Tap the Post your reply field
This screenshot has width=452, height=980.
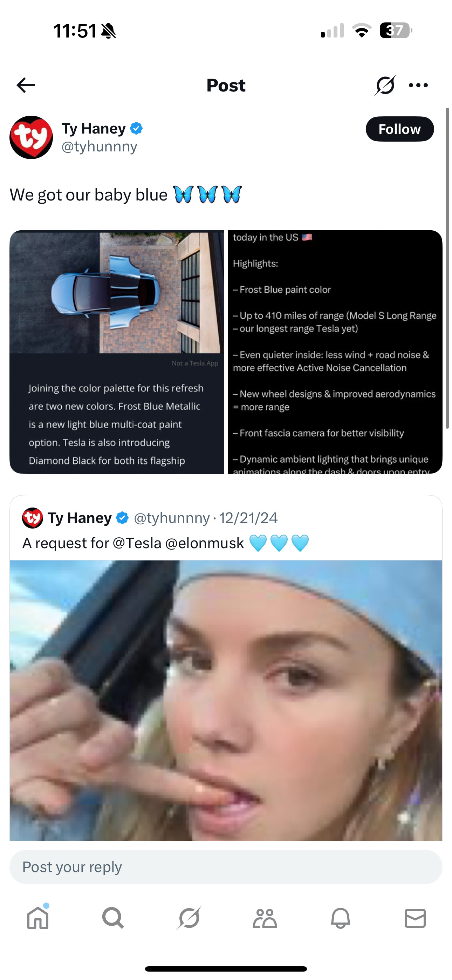click(x=226, y=867)
